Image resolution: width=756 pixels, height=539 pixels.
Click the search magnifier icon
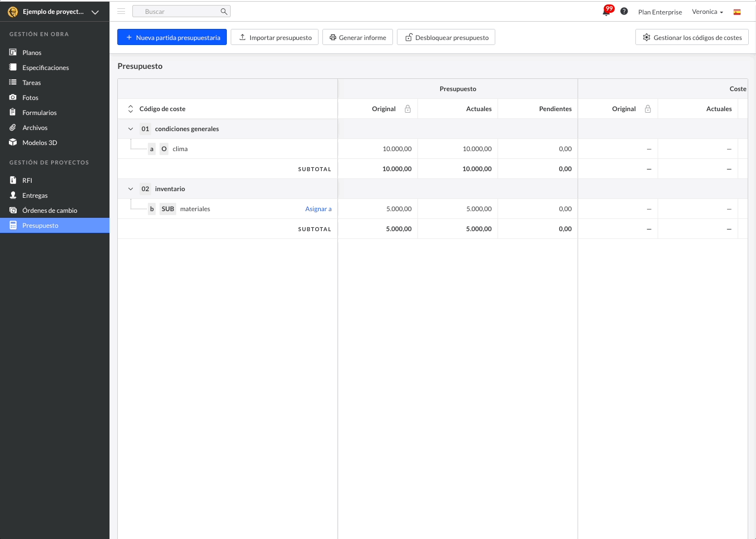pyautogui.click(x=223, y=11)
